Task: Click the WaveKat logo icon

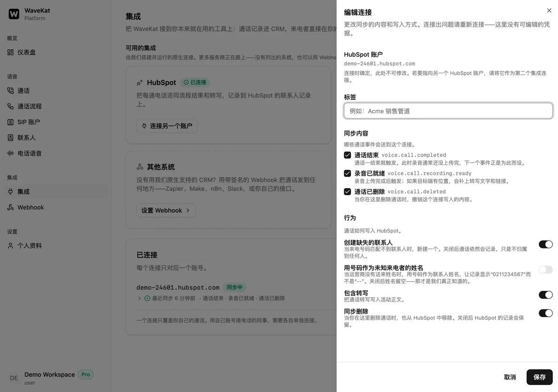Action: 14,14
